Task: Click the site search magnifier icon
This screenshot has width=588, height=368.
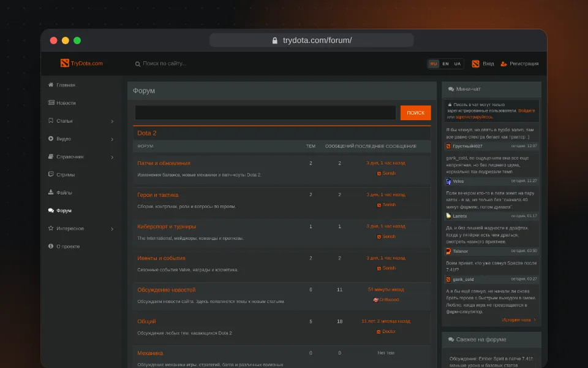Action: coord(138,64)
